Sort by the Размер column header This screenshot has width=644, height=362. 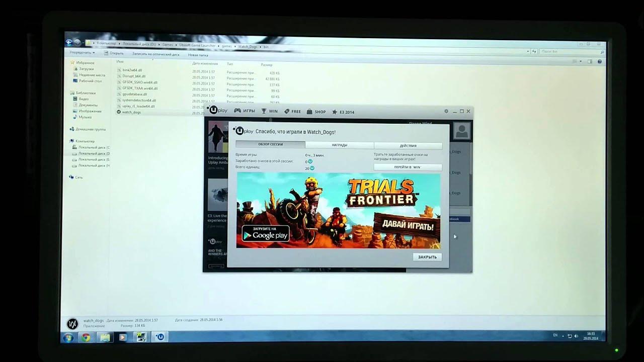(267, 64)
